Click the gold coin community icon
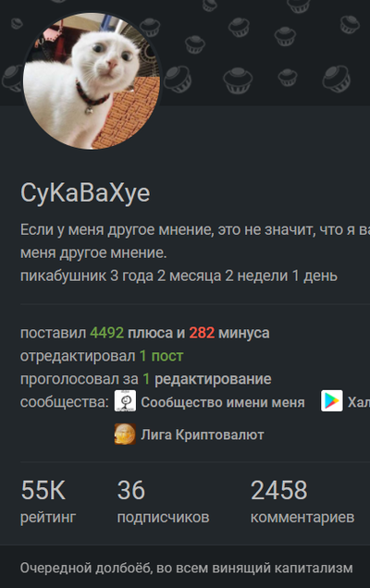 click(x=125, y=434)
